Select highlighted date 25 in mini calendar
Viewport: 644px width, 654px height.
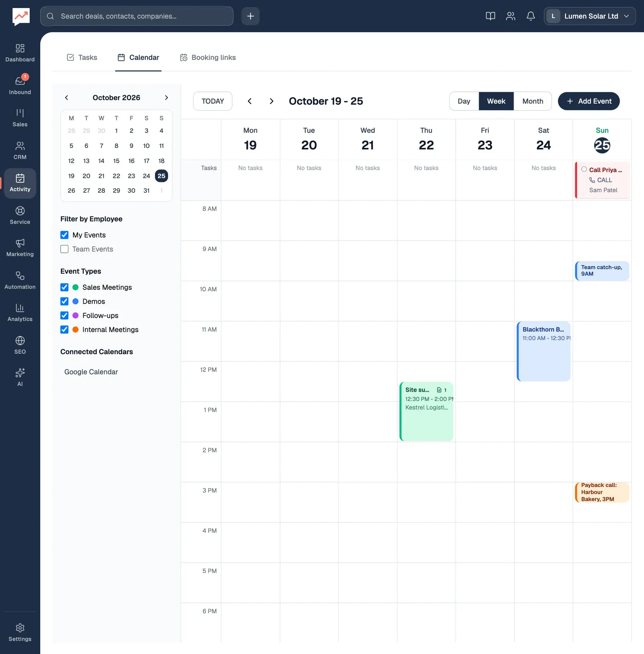pos(161,176)
